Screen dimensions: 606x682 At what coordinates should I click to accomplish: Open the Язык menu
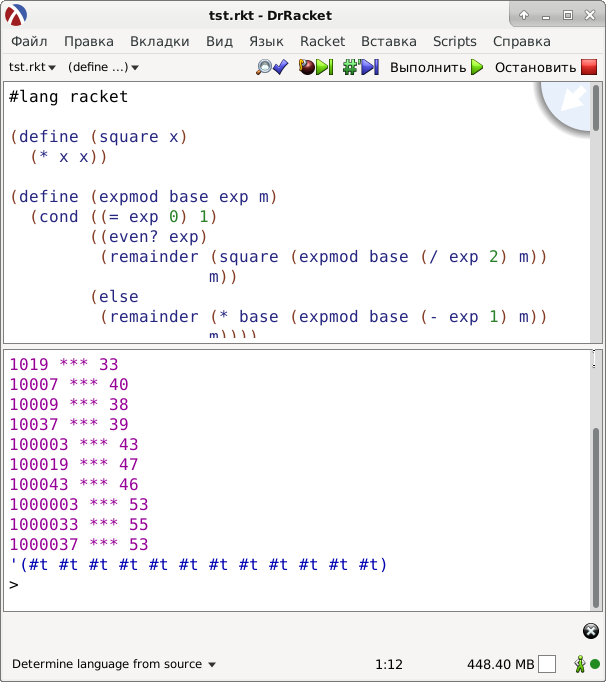pos(266,41)
